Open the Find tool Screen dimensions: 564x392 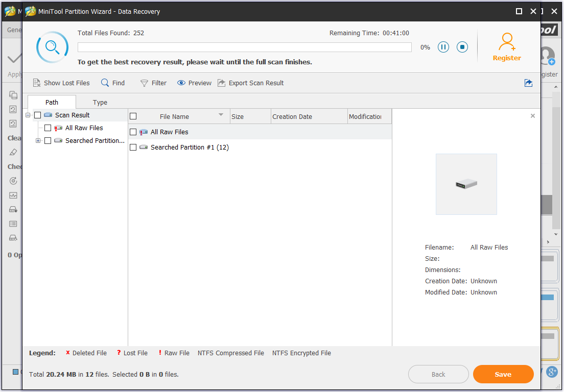point(112,83)
